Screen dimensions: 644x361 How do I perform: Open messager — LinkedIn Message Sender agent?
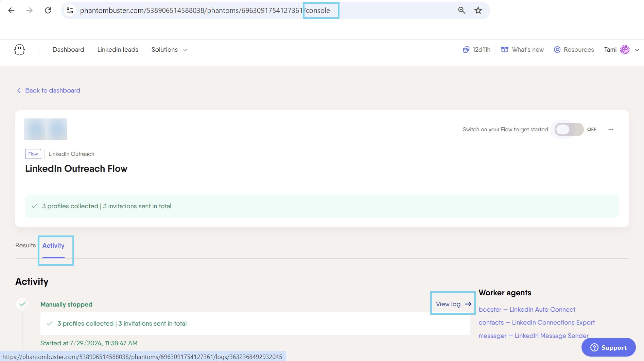tap(534, 335)
